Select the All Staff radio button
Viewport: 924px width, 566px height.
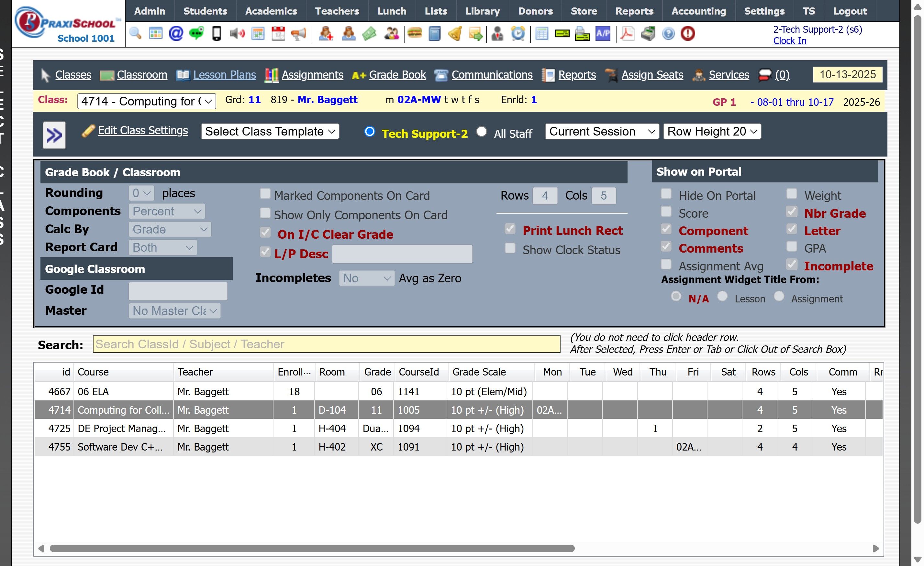point(482,132)
